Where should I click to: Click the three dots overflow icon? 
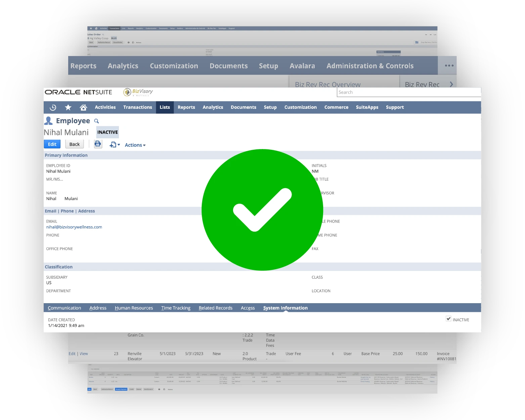click(x=449, y=66)
